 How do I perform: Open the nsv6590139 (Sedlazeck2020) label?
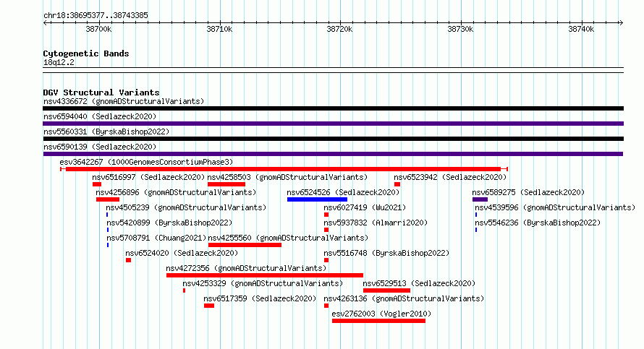(100, 147)
